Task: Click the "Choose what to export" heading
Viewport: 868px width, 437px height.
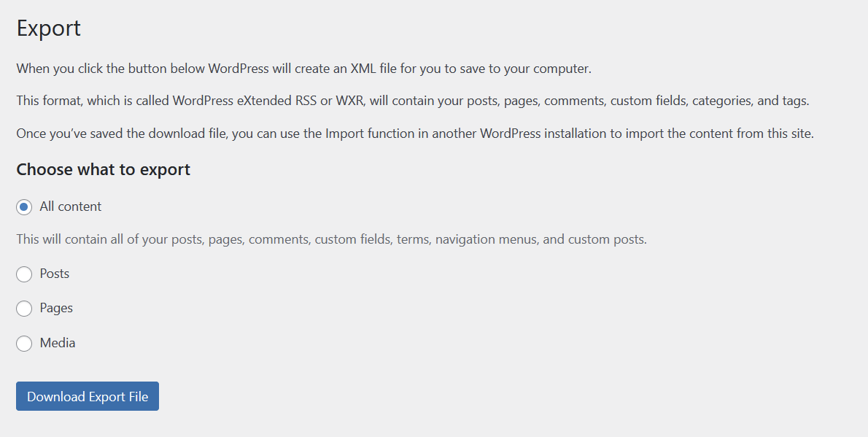Action: (x=103, y=169)
